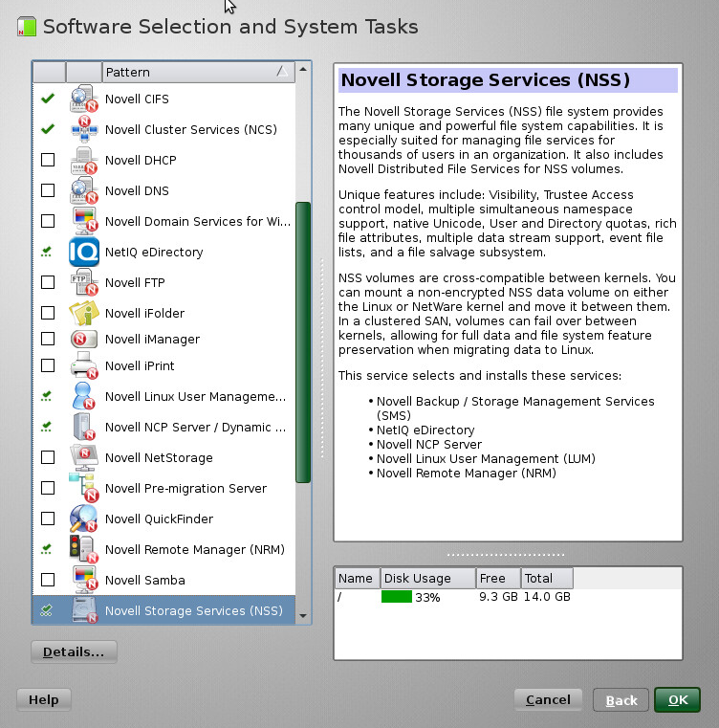Image resolution: width=719 pixels, height=728 pixels.
Task: Toggle the NetIQ eDirectory status mark
Action: click(47, 252)
